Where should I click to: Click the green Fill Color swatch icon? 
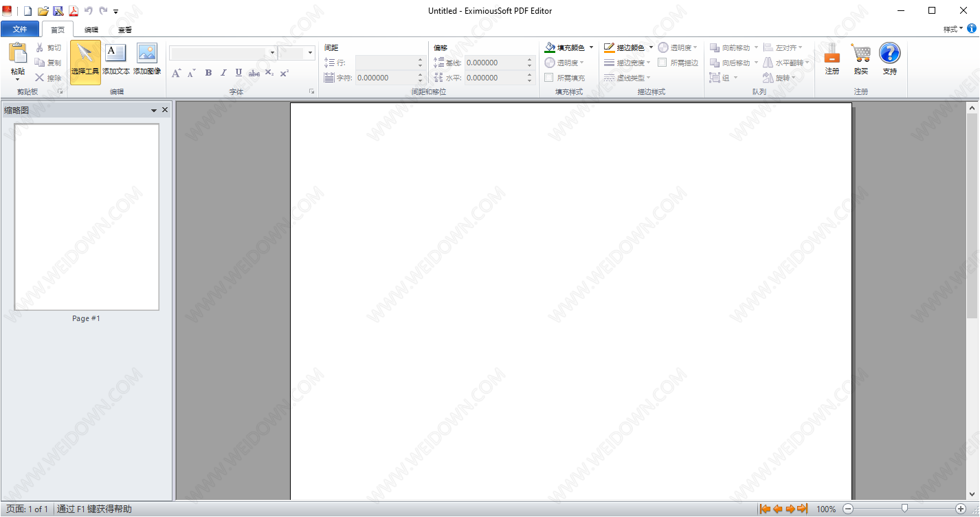point(550,47)
